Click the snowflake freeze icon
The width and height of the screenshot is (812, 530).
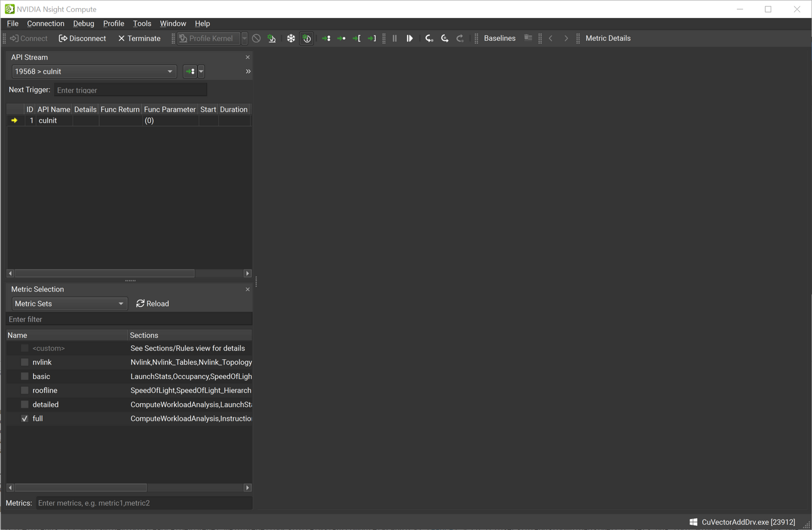point(291,38)
